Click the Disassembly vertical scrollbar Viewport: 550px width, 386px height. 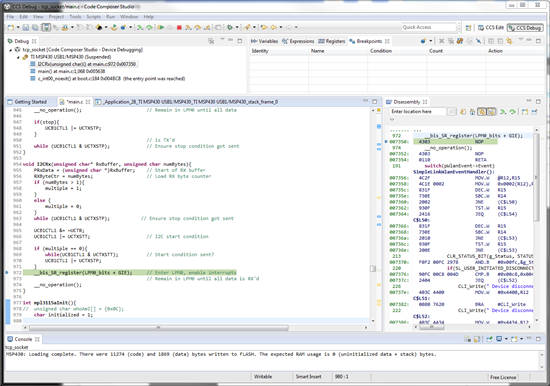536,177
